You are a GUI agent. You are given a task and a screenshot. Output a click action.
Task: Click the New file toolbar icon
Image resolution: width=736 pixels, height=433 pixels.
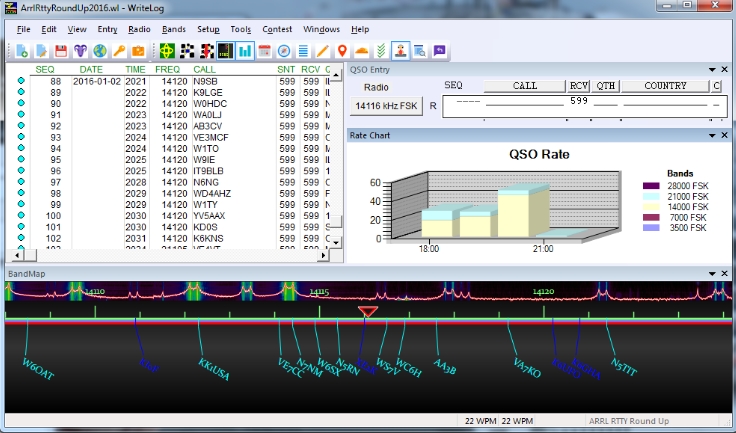(22, 51)
